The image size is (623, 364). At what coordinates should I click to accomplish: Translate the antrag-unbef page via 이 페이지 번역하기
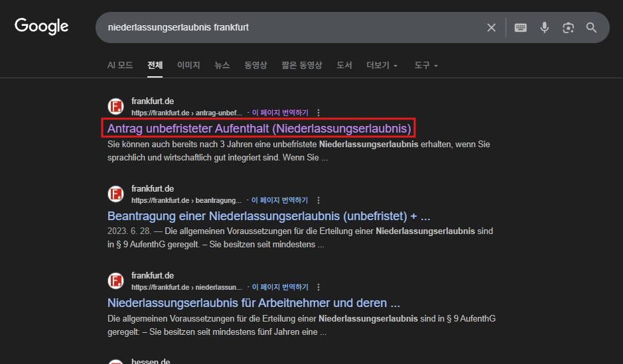click(x=280, y=113)
